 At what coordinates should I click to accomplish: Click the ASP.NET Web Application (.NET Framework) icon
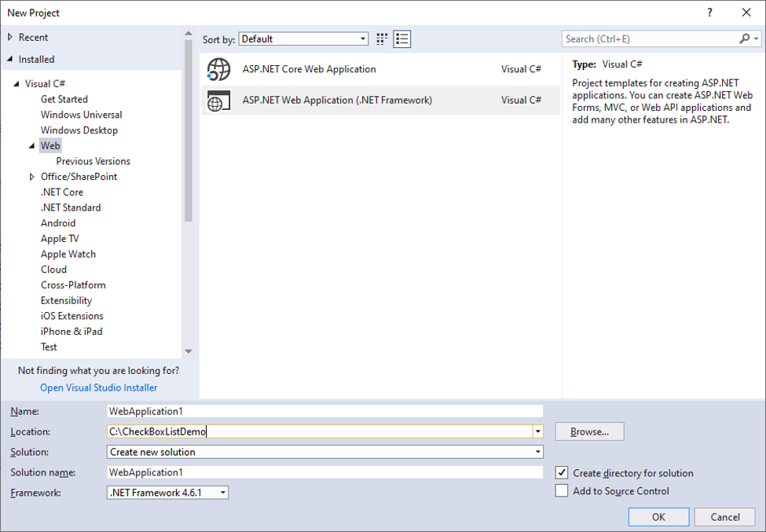click(x=218, y=101)
